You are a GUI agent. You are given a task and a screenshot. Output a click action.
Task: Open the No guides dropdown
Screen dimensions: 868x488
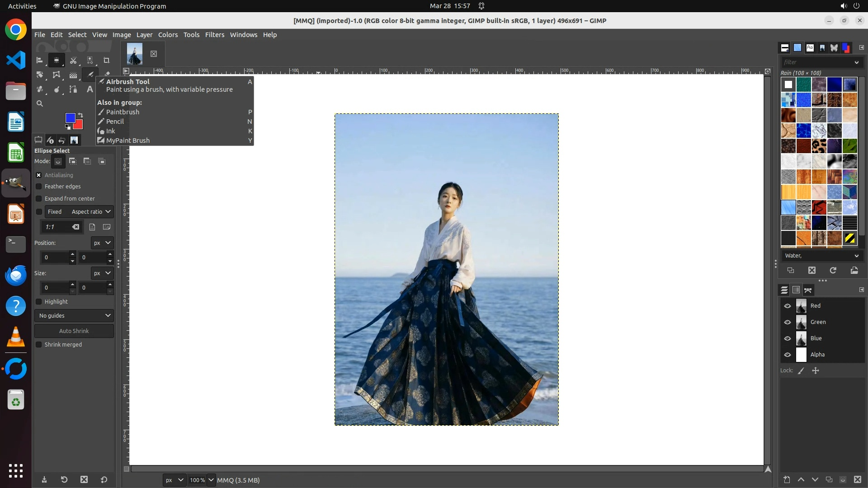(x=74, y=316)
